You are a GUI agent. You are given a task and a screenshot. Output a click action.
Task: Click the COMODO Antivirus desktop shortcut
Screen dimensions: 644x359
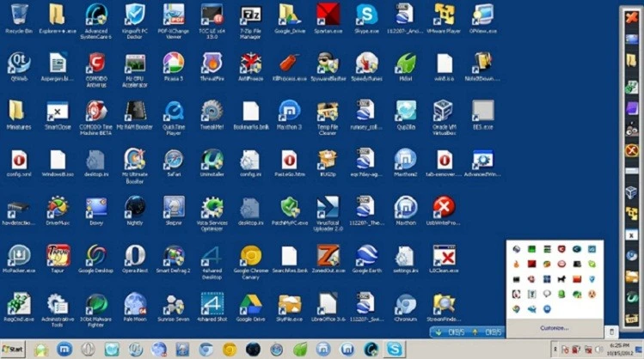95,69
